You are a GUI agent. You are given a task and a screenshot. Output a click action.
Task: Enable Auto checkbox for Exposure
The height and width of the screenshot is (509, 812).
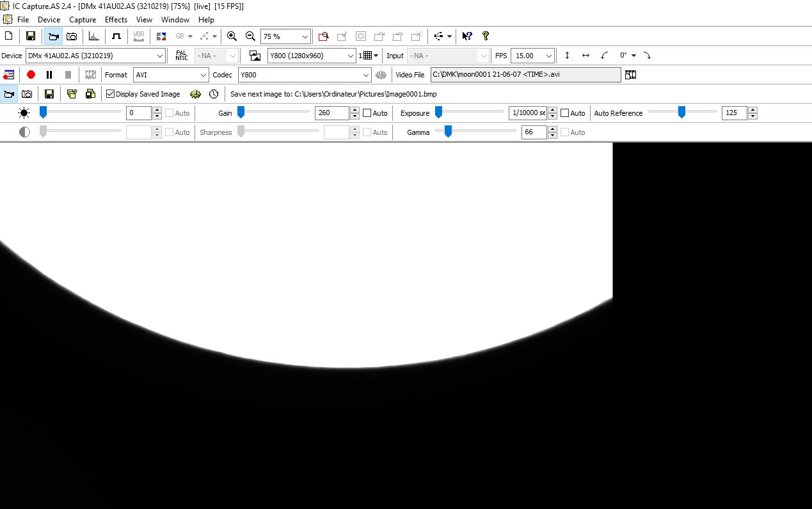click(564, 113)
